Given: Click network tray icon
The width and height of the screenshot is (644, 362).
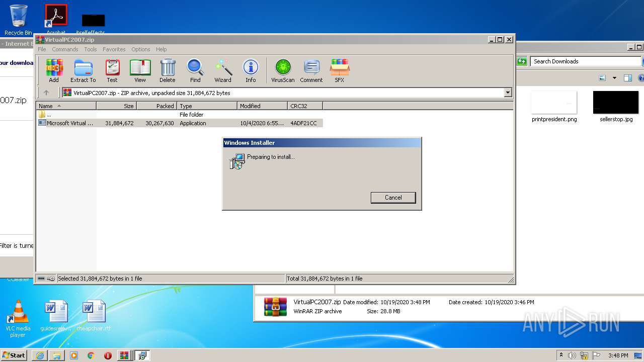Looking at the screenshot, I should pyautogui.click(x=584, y=355).
